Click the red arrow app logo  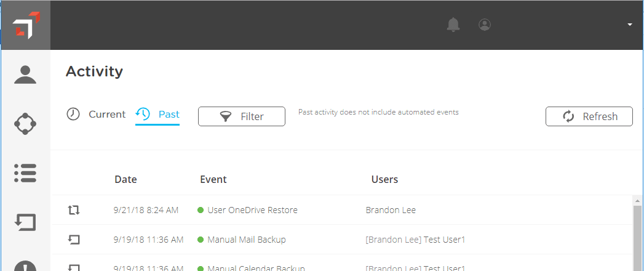point(26,25)
